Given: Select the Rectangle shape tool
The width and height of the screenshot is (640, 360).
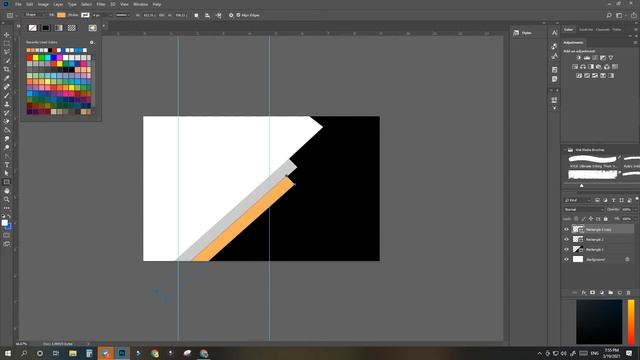Looking at the screenshot, I should (7, 182).
